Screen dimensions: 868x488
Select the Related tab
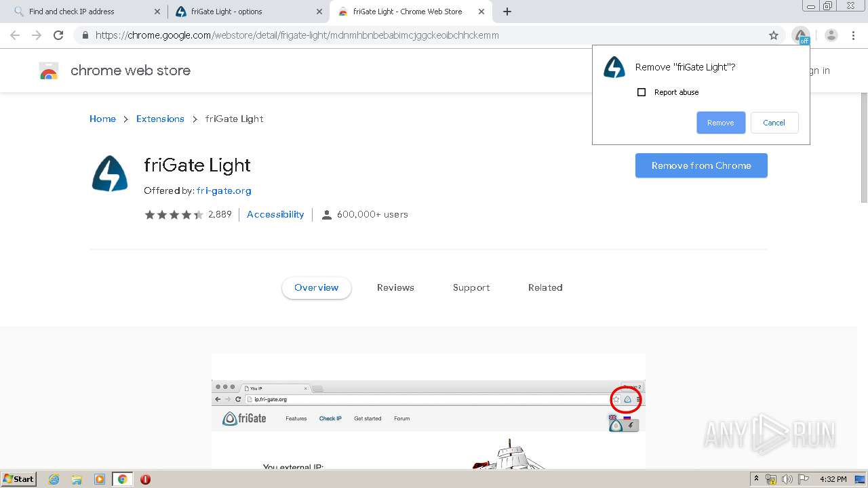coord(545,287)
